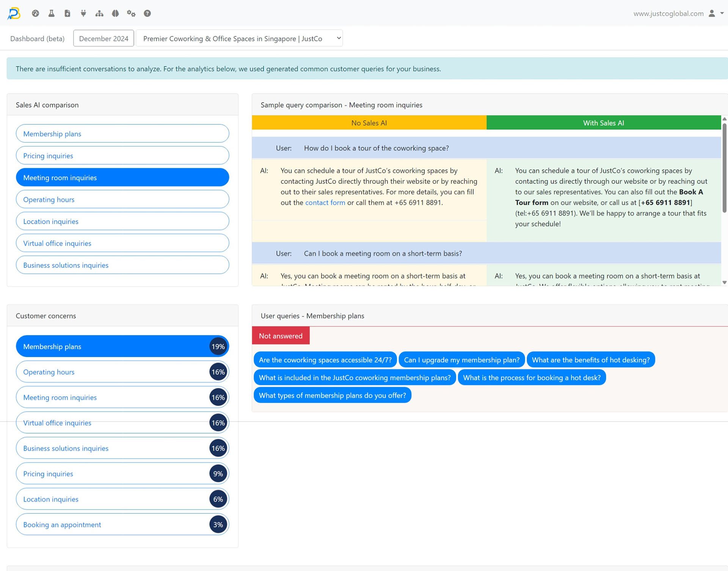
Task: Click the flask testing icon
Action: point(52,13)
